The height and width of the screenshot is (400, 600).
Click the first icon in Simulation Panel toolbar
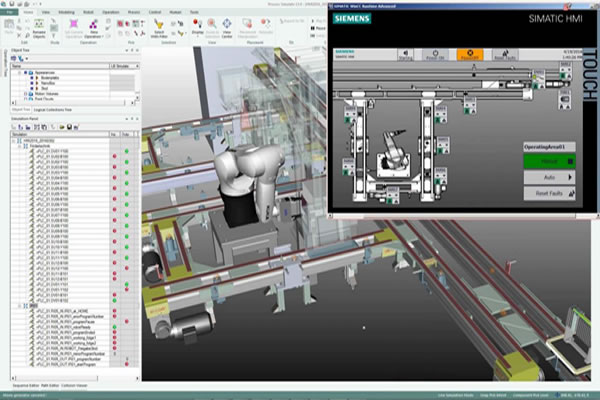13,127
